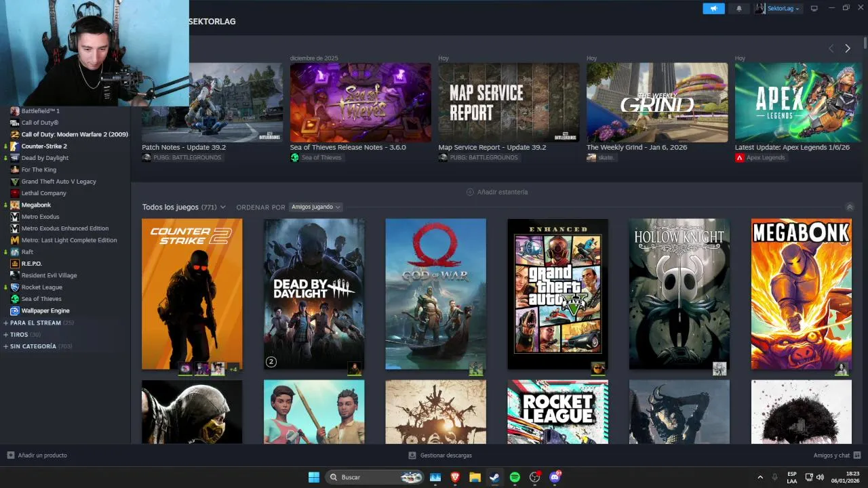Open Gestionar descargas
The height and width of the screenshot is (488, 868).
(440, 455)
